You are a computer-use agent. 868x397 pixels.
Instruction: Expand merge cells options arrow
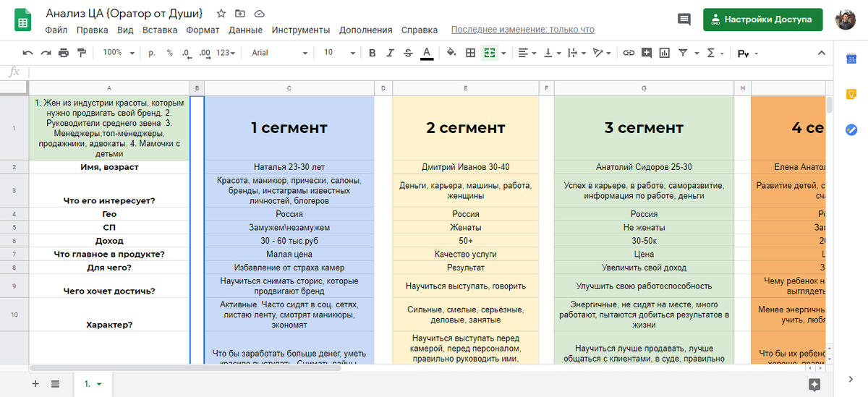[x=503, y=53]
